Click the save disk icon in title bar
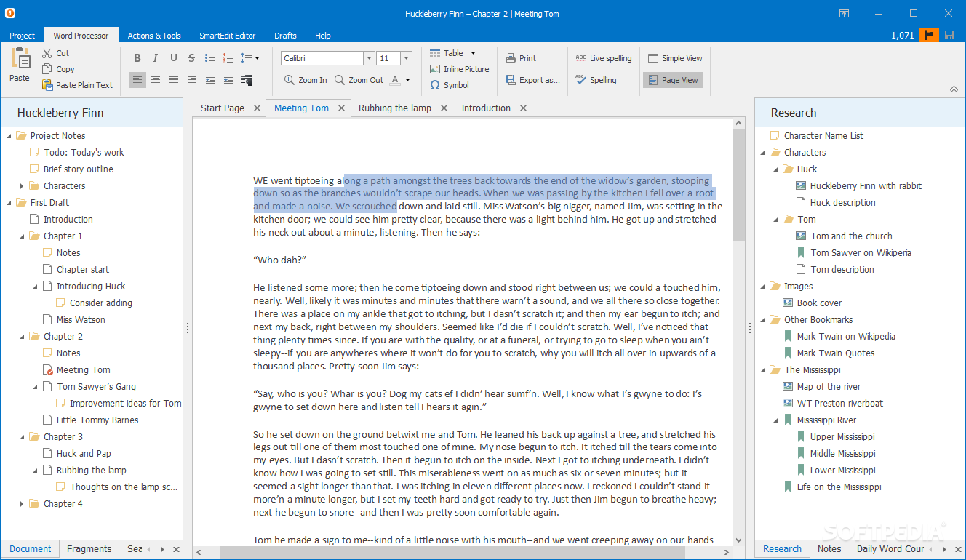This screenshot has height=560, width=966. tap(949, 35)
